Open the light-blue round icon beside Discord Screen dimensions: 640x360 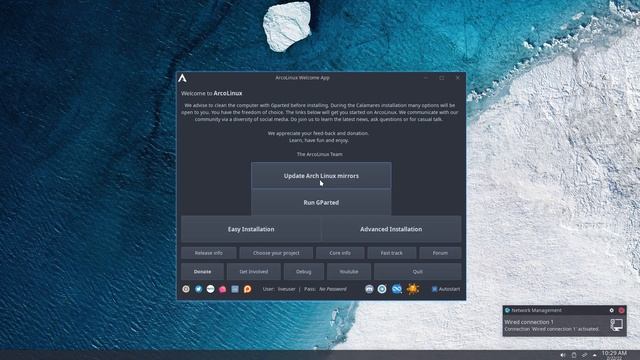pyautogui.click(x=382, y=289)
